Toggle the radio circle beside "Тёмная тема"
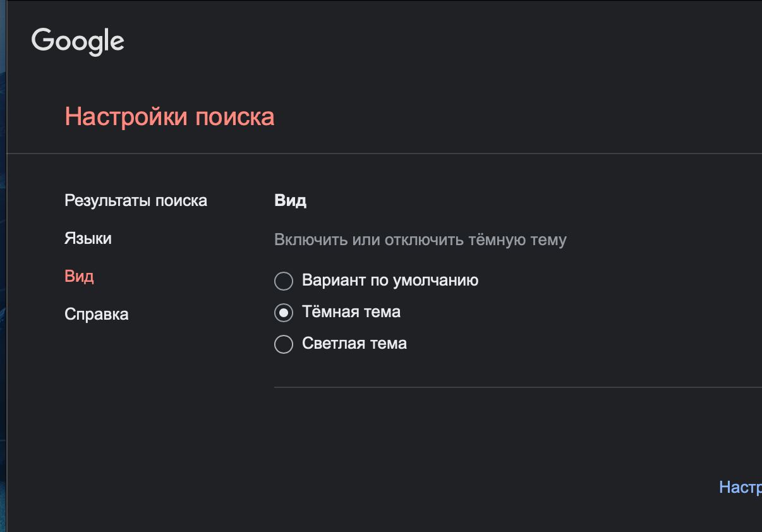 tap(284, 313)
